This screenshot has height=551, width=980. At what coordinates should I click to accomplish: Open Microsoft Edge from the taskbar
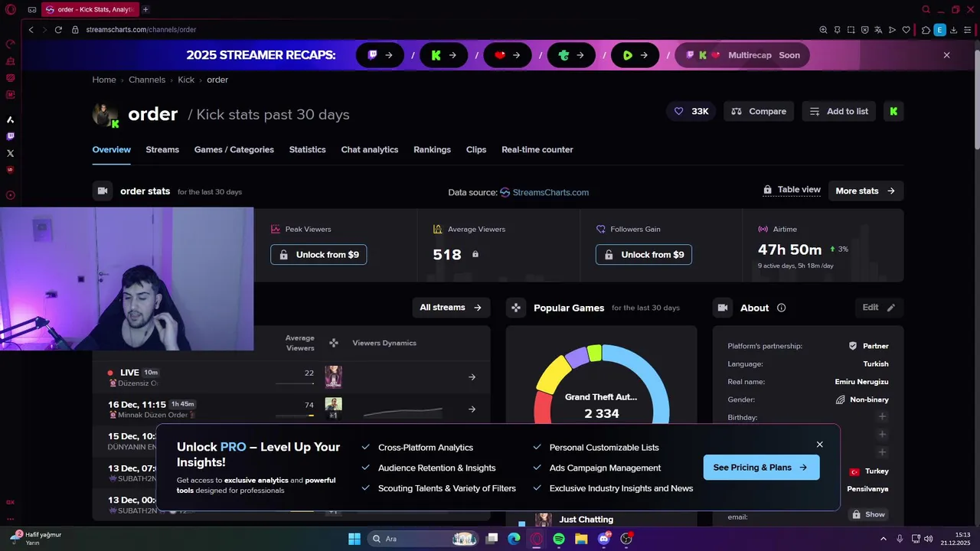pyautogui.click(x=514, y=539)
